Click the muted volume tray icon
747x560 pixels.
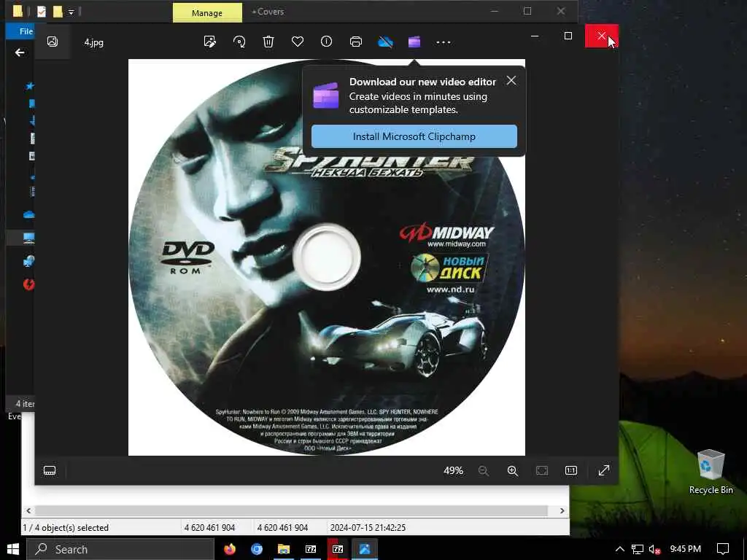click(654, 549)
